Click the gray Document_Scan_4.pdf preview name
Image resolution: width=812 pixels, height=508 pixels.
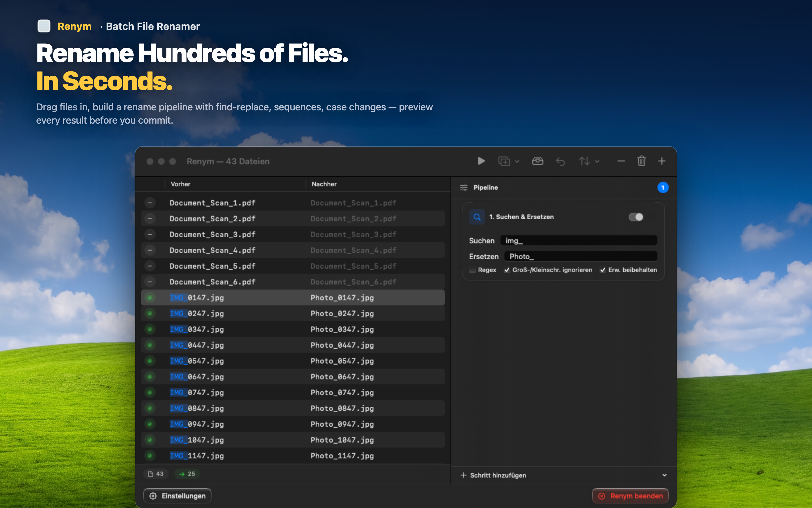coord(353,250)
